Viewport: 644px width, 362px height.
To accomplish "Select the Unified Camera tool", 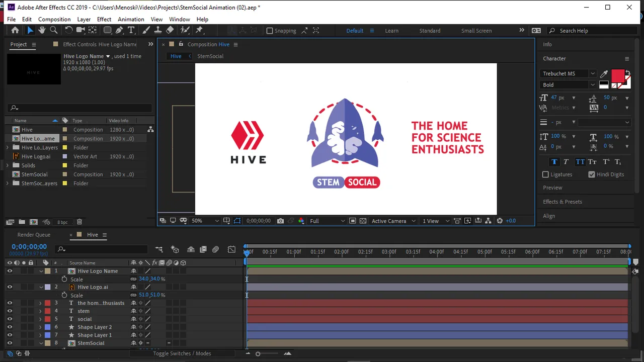I will coord(80,30).
